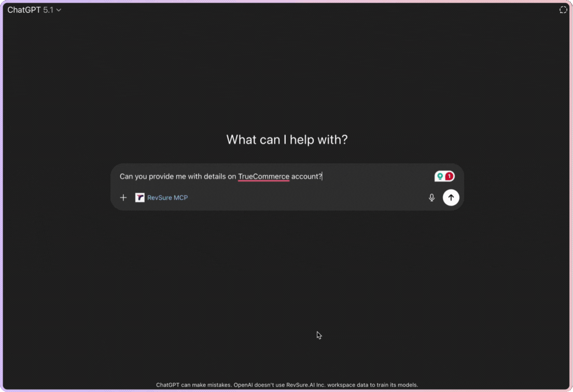Expand the chevron next to 5.1
Screen dimensions: 573x392
(59, 10)
